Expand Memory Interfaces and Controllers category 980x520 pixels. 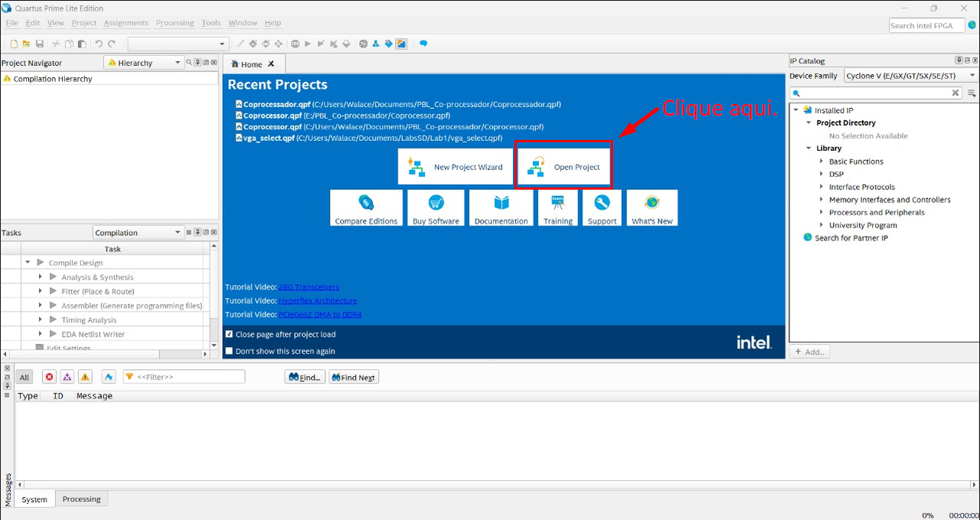(822, 200)
